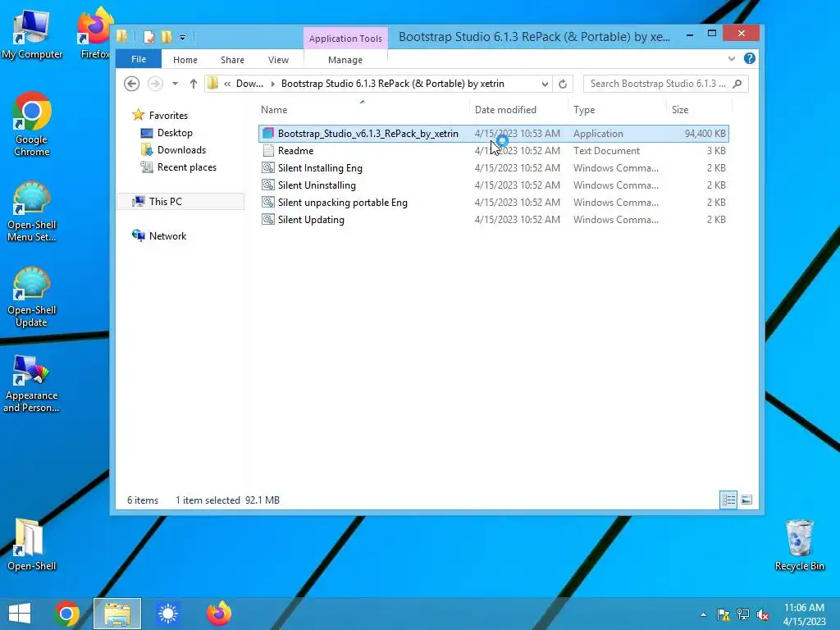The height and width of the screenshot is (630, 840).
Task: Select the My Computer desktop icon
Action: click(32, 33)
